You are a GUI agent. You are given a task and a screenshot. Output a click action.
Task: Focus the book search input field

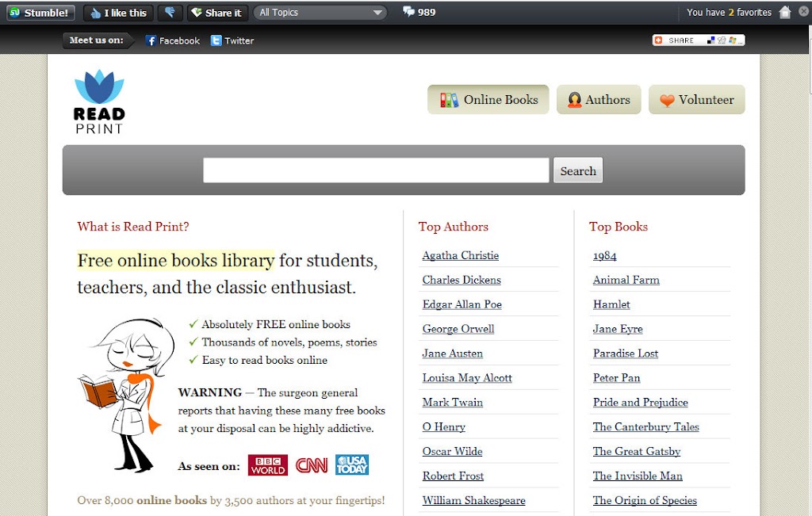[x=376, y=170]
